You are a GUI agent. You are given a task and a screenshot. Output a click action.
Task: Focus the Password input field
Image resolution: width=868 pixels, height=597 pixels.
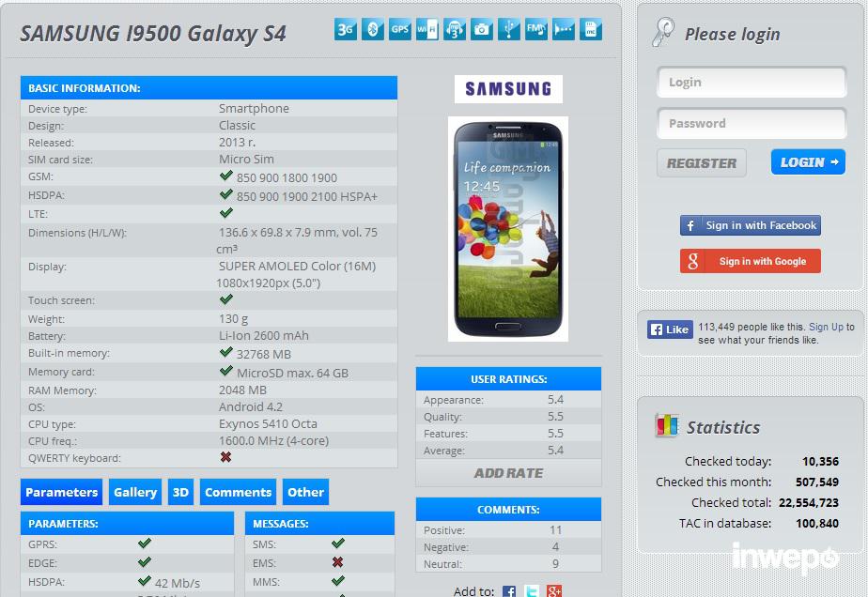pos(752,123)
